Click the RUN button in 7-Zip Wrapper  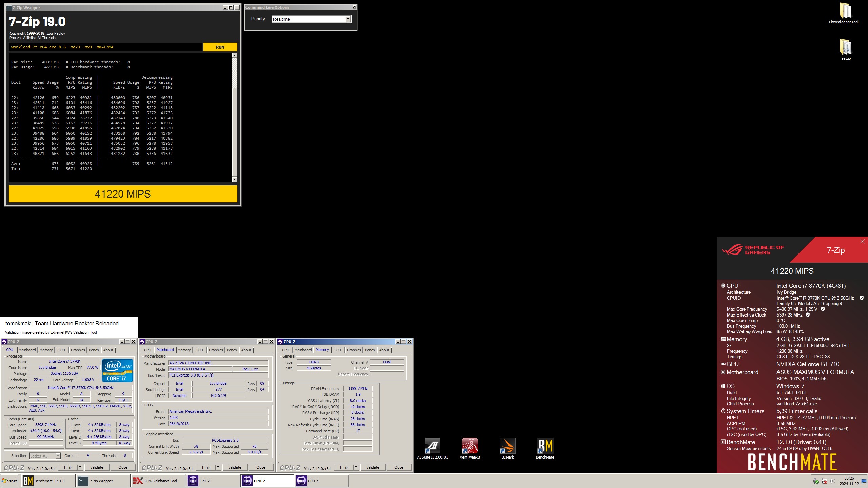coord(220,47)
